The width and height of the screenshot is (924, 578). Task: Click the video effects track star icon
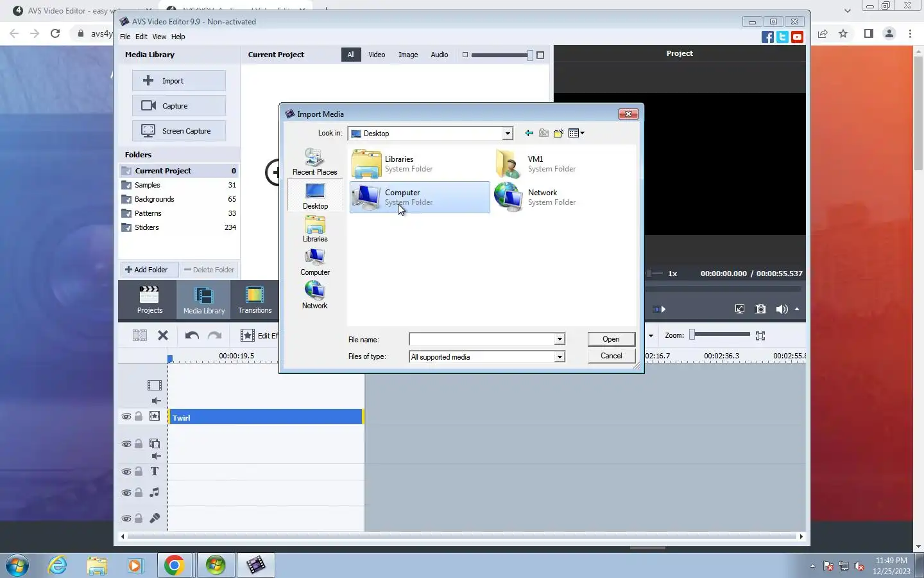155,416
